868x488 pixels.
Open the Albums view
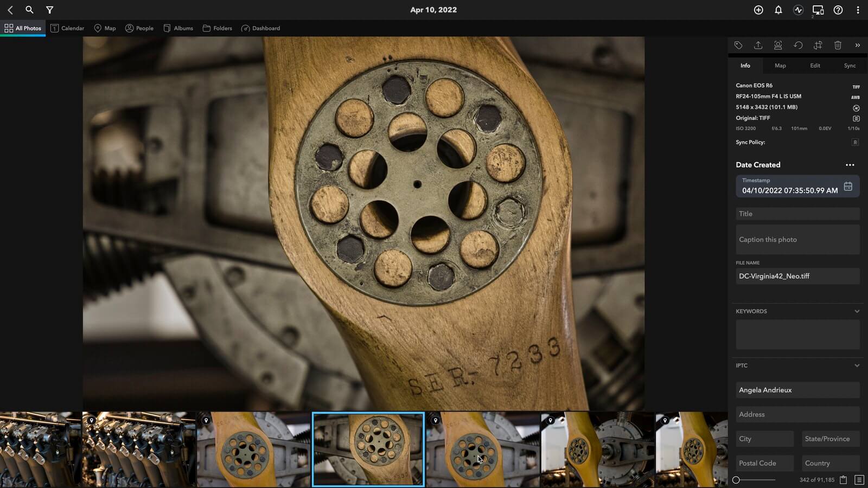[178, 28]
